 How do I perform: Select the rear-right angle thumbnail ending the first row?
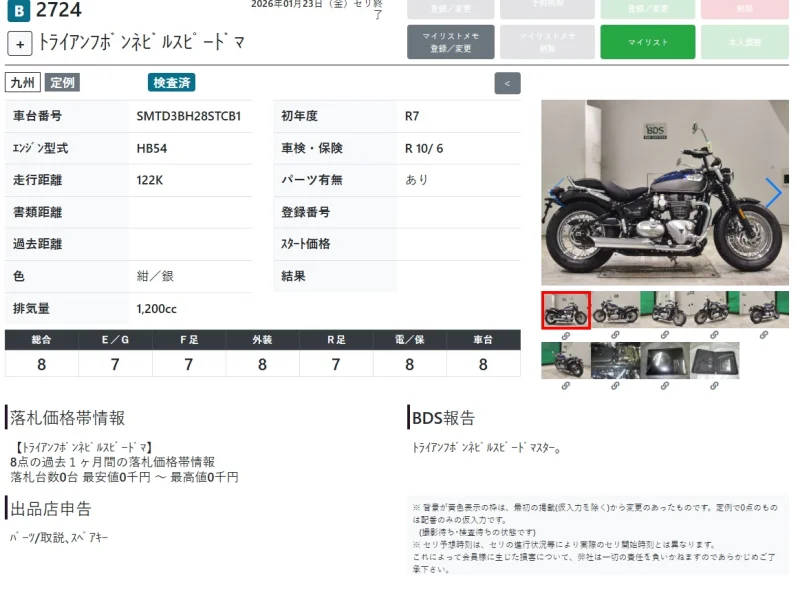(764, 310)
